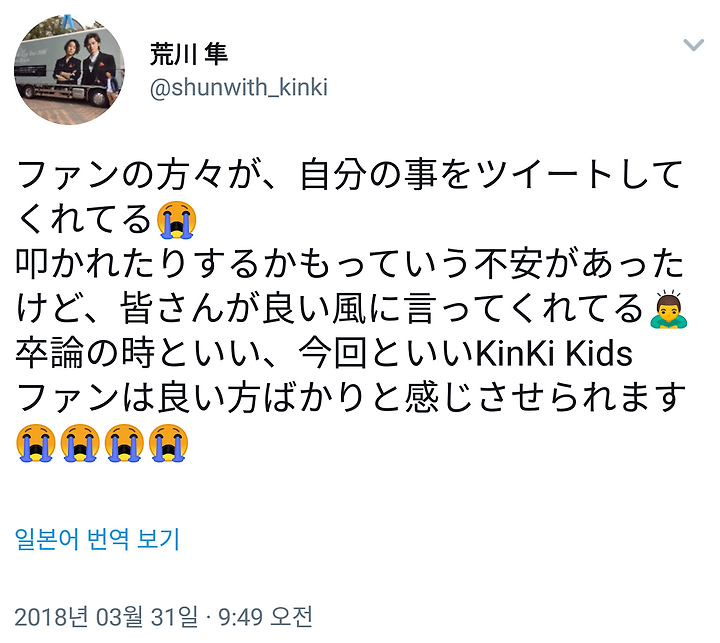Click the tweet line starting ファンの方々が
720x643 pixels.
coord(349,175)
